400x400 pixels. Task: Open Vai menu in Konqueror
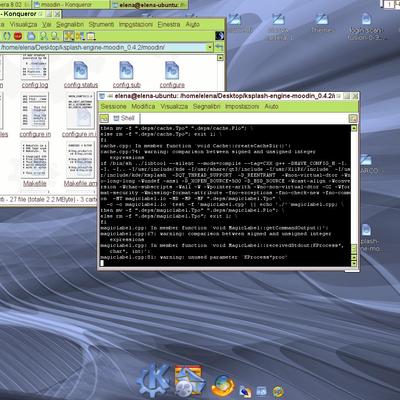[x=47, y=25]
